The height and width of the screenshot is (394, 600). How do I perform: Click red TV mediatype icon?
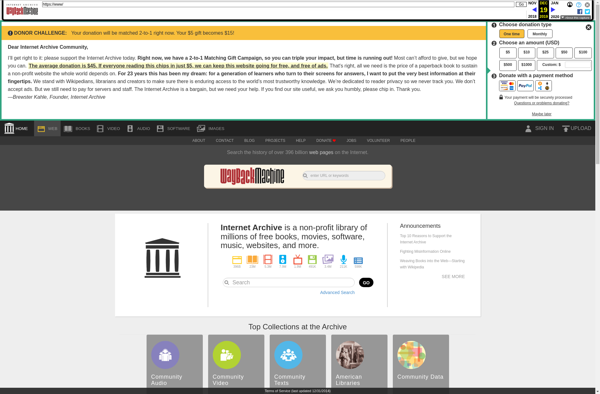point(298,260)
